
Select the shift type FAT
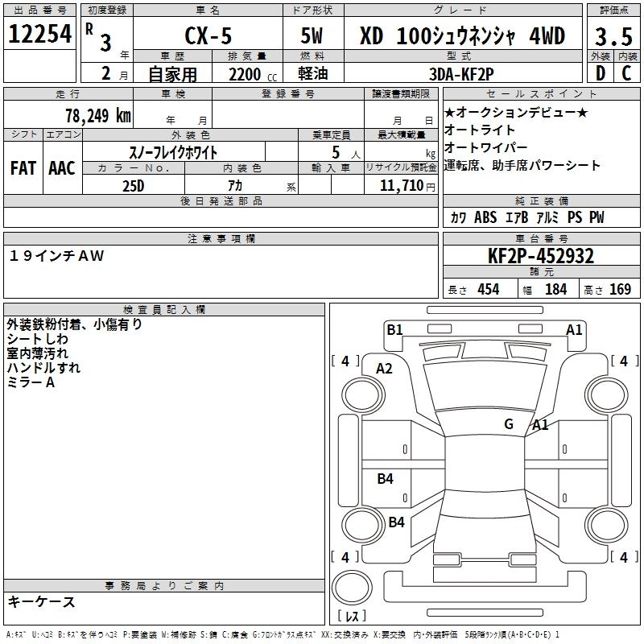(x=23, y=168)
